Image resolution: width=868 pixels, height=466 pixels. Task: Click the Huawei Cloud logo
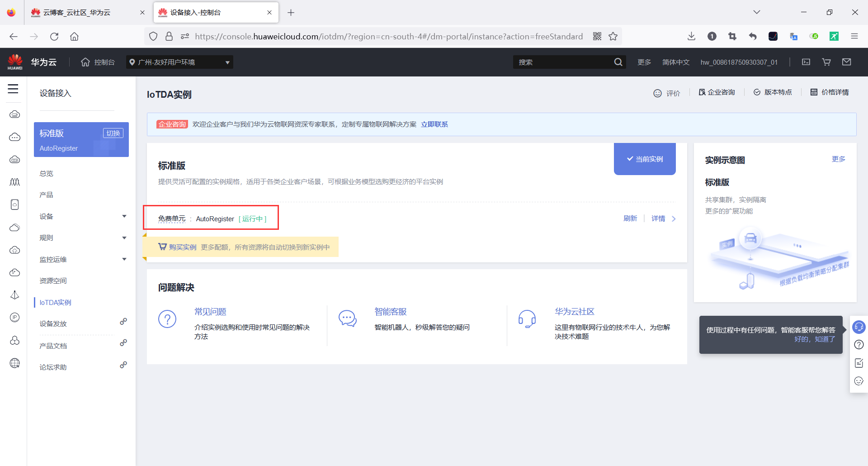pyautogui.click(x=15, y=62)
